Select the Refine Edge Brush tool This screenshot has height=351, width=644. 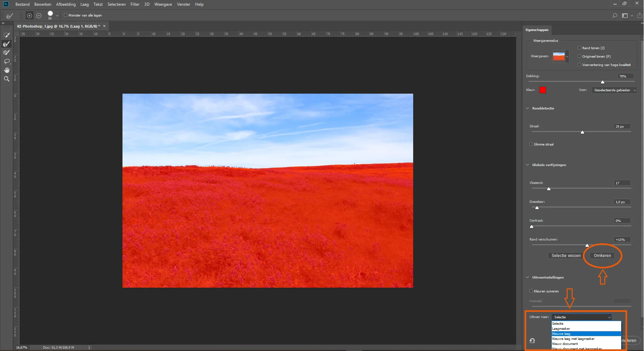(x=6, y=44)
